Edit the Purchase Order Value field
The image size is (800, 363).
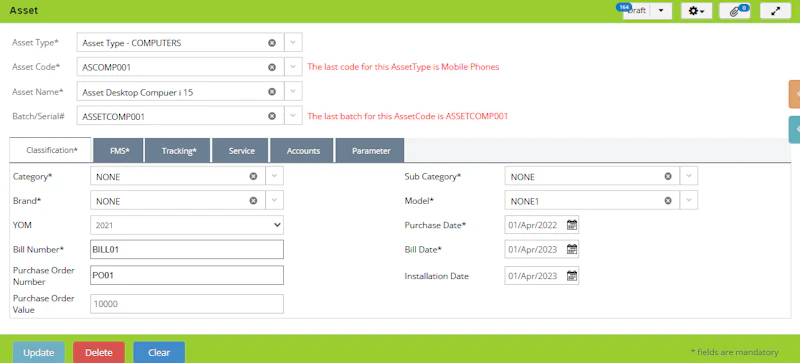(187, 304)
